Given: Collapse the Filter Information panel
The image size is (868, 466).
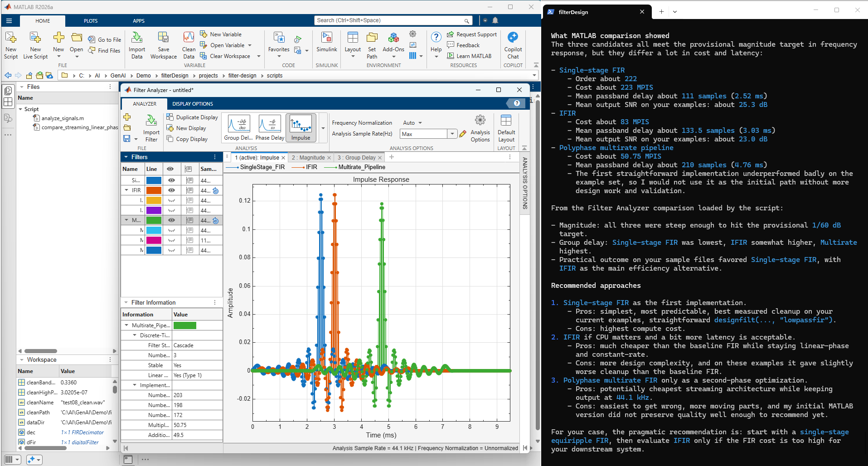Looking at the screenshot, I should (126, 302).
